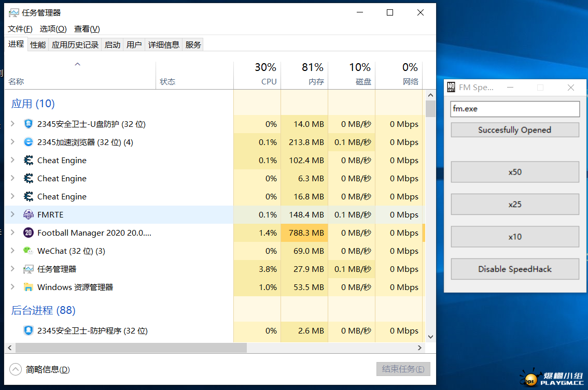Click the 应用 (10) group header
This screenshot has width=588, height=390.
tap(33, 104)
